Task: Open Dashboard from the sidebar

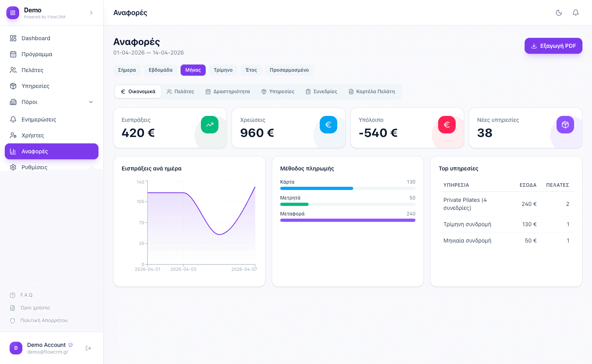Action: 51,38
